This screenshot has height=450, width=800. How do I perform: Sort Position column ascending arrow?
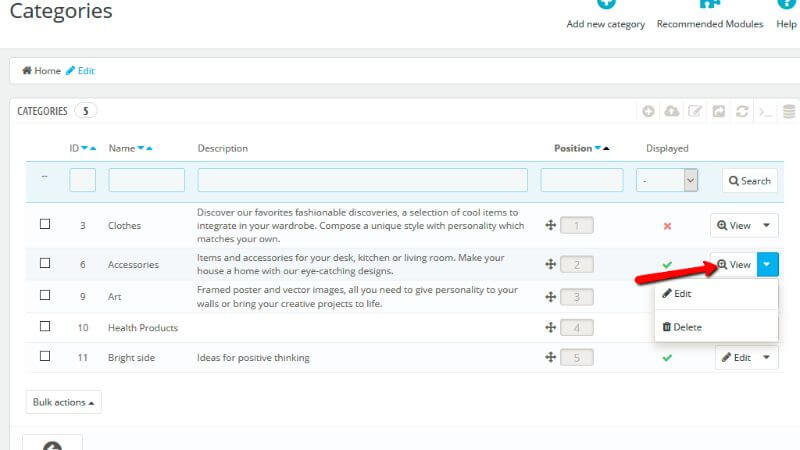(606, 148)
